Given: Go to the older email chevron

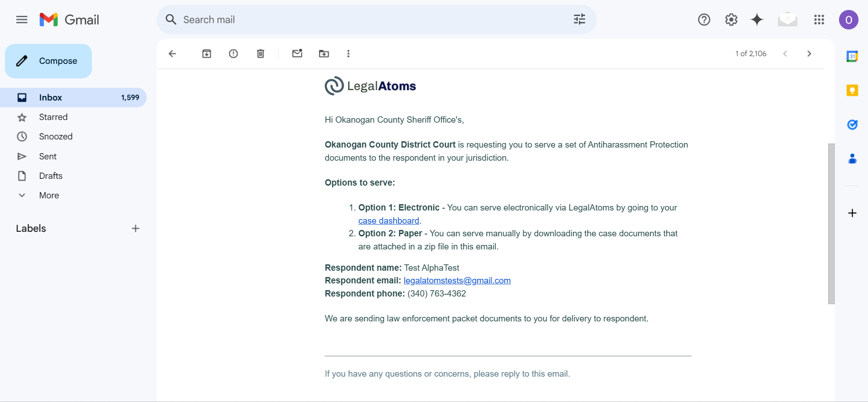Looking at the screenshot, I should point(809,53).
